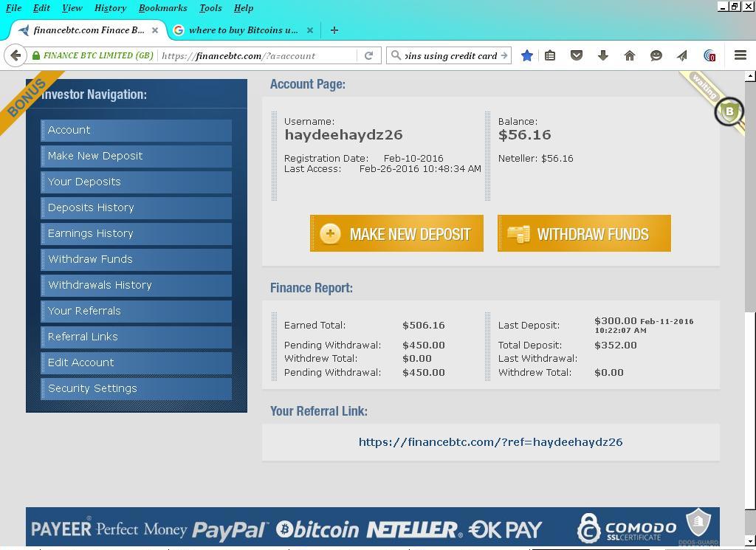Switch to the Google Bitcoins search tab
The height and width of the screenshot is (550, 756).
click(242, 30)
